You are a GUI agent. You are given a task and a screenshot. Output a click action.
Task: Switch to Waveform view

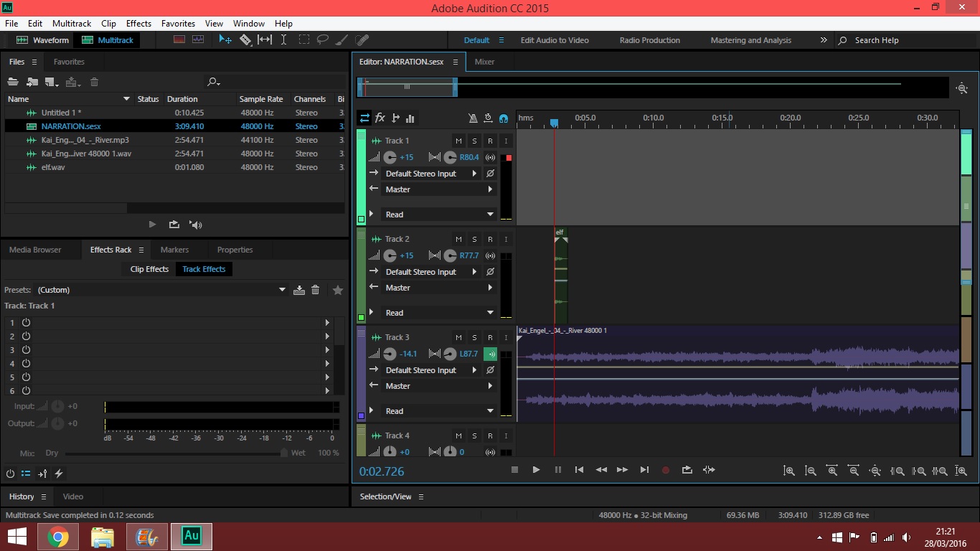click(x=43, y=40)
